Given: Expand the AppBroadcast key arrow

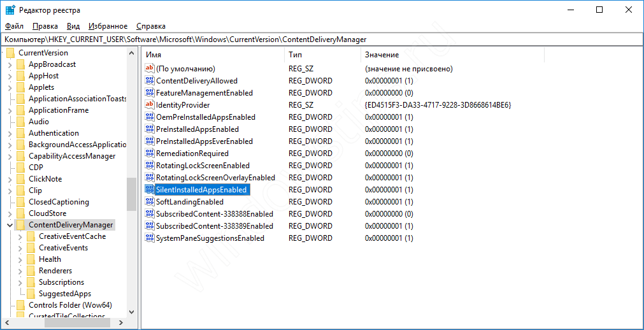Looking at the screenshot, I should click(10, 64).
